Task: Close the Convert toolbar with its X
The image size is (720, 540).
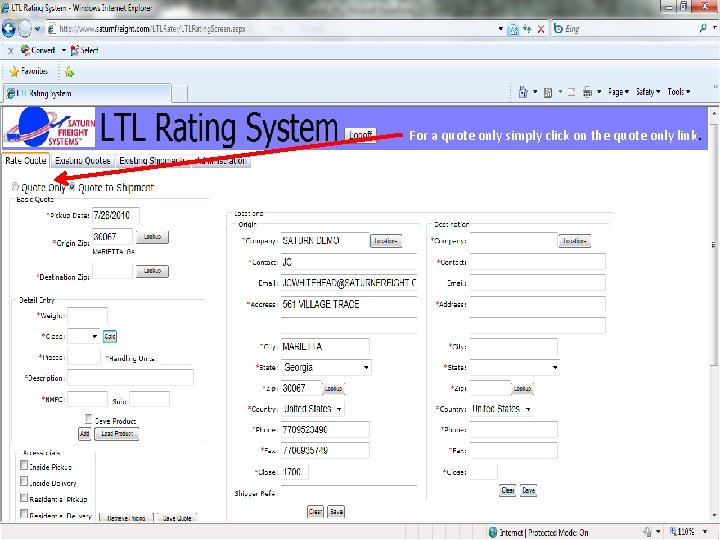Action: 10,51
